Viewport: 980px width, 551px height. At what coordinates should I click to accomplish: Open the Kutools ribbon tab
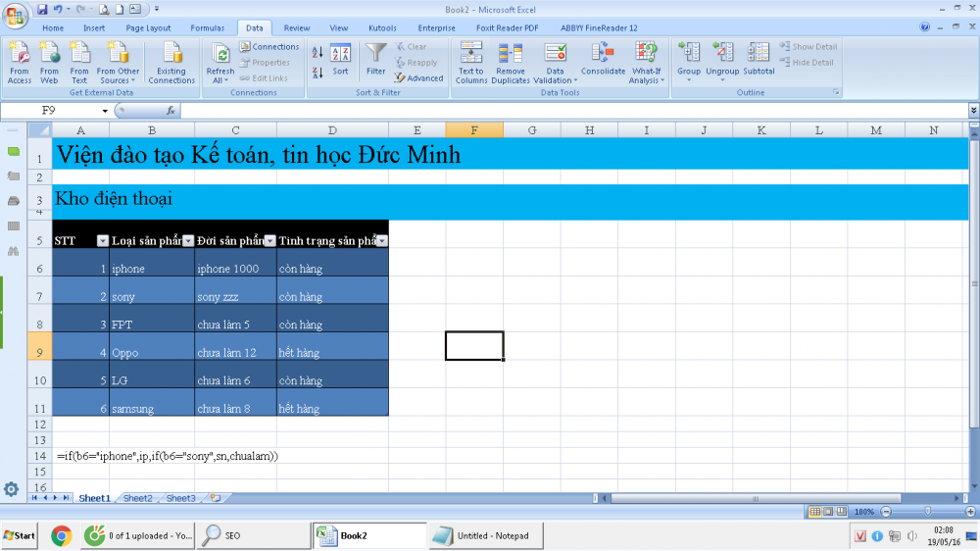pos(382,27)
